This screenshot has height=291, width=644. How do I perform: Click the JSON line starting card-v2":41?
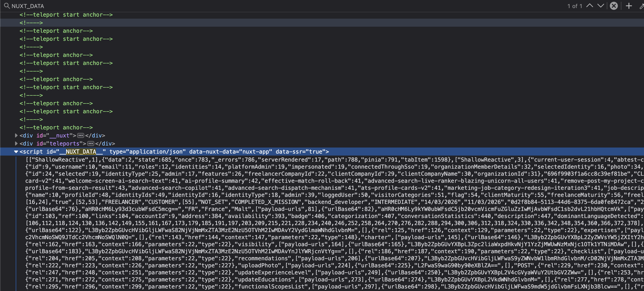(335, 181)
